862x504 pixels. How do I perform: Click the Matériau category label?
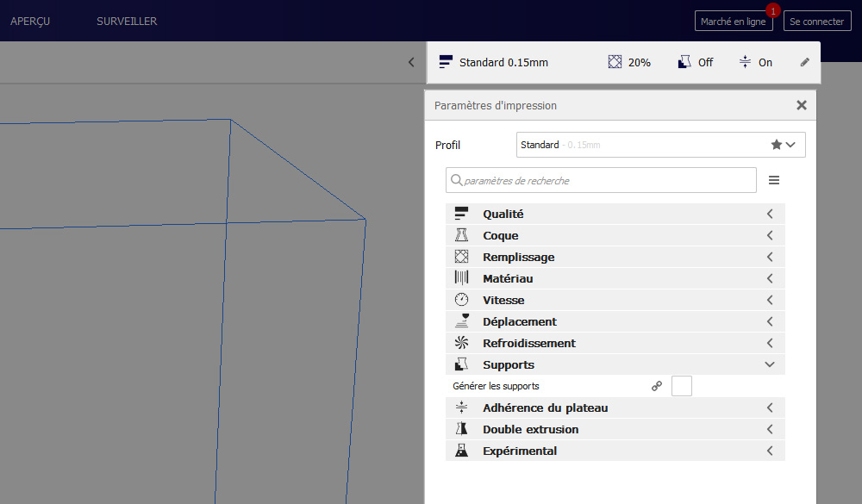pyautogui.click(x=508, y=278)
